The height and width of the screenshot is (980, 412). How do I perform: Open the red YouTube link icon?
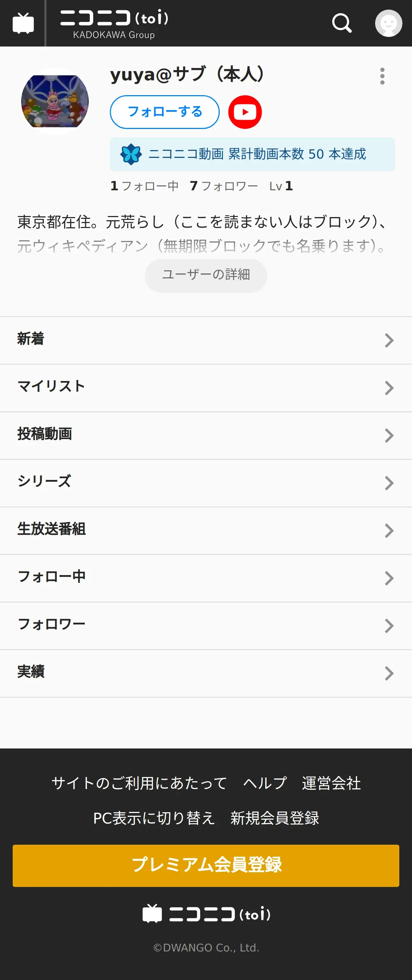(x=245, y=112)
